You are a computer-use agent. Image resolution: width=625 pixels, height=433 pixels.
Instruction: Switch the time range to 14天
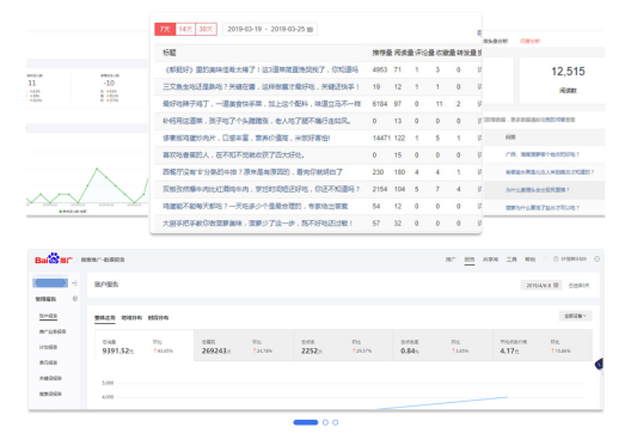[185, 30]
